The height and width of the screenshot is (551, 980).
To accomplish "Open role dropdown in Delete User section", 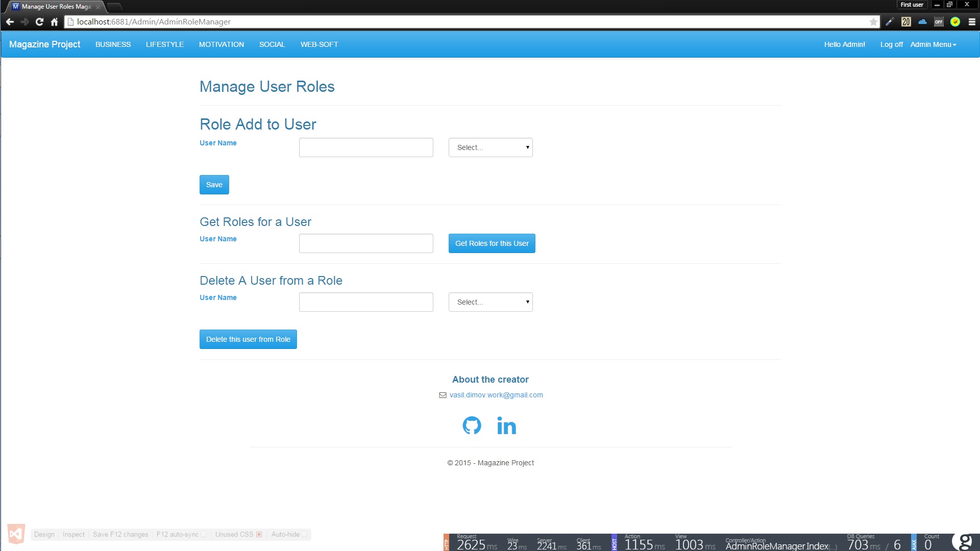I will [491, 302].
